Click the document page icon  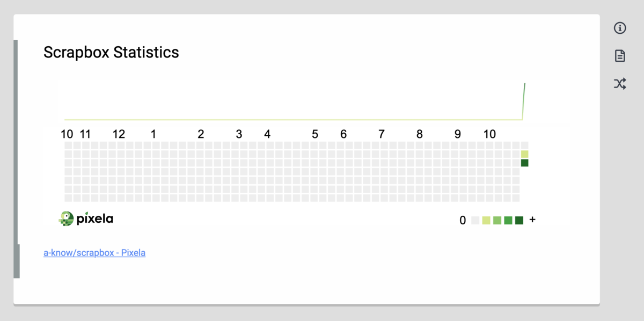click(620, 56)
